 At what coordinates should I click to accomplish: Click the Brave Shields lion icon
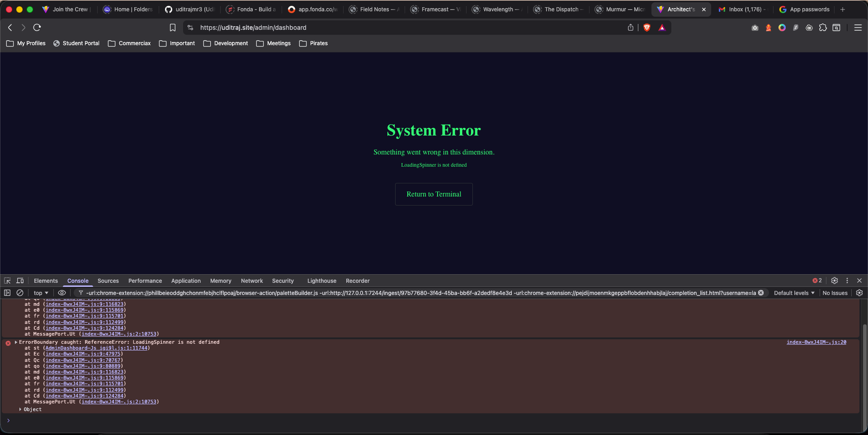[x=647, y=28]
